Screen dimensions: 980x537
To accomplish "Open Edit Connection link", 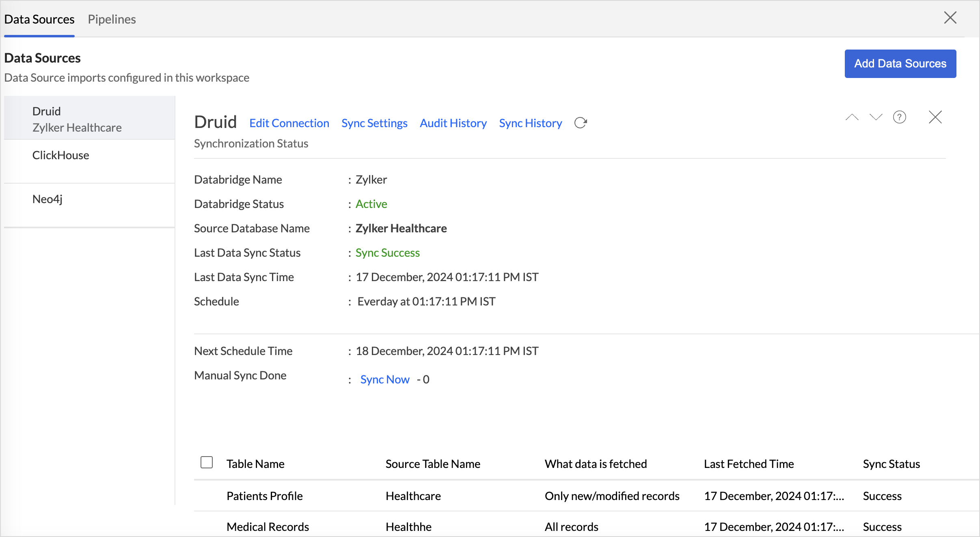I will point(289,123).
